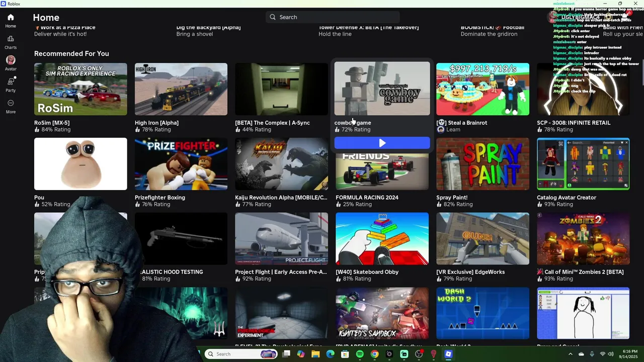Open Spotify from the taskbar
This screenshot has height=362, width=644.
click(x=360, y=354)
